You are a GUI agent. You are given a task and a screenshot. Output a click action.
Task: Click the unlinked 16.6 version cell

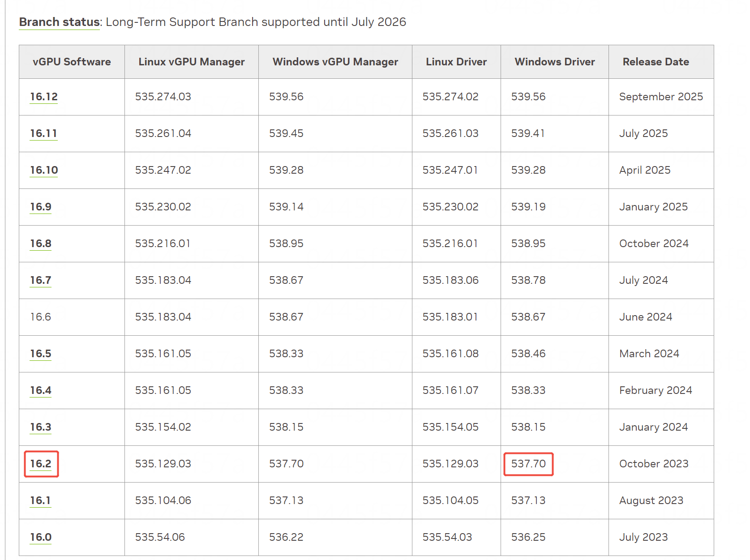pos(41,317)
